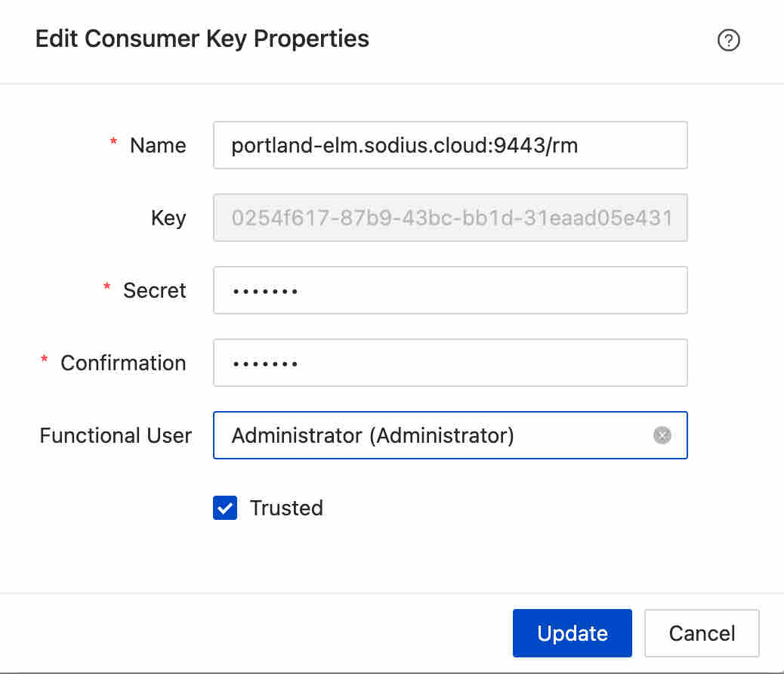This screenshot has width=784, height=674.
Task: Click the Key field label
Action: (168, 218)
